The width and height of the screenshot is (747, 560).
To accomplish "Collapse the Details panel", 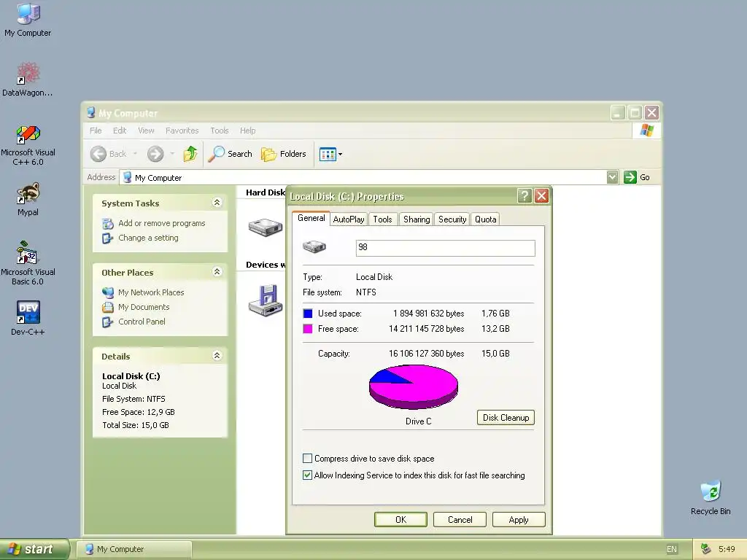I will coord(217,355).
